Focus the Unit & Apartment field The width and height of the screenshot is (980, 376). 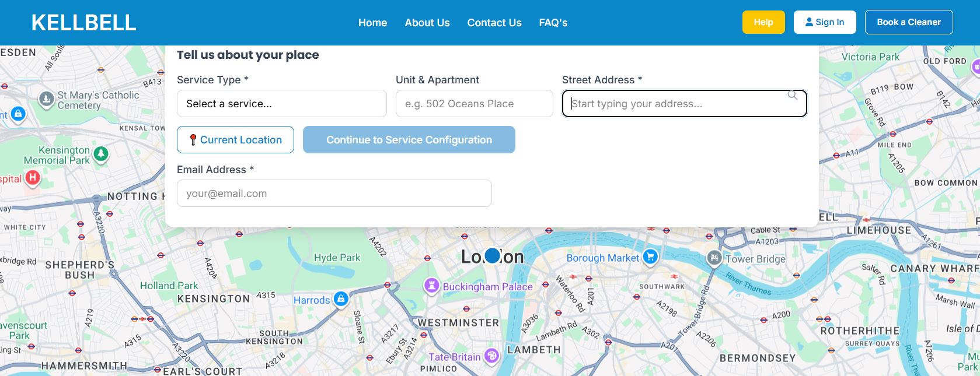[475, 103]
